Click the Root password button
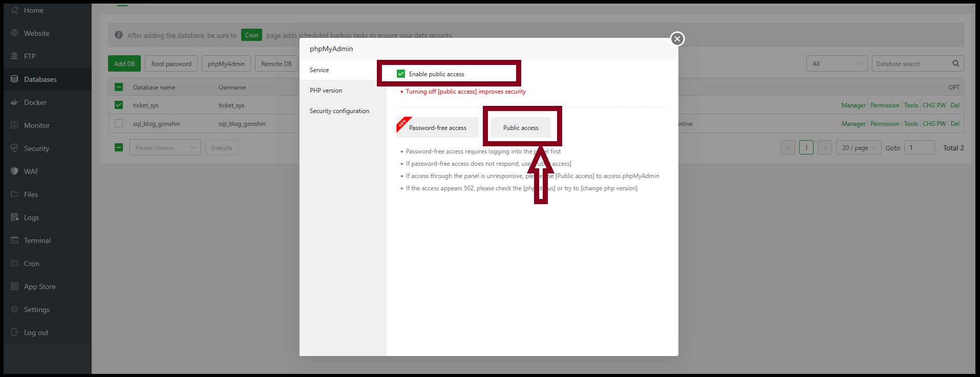 point(171,63)
